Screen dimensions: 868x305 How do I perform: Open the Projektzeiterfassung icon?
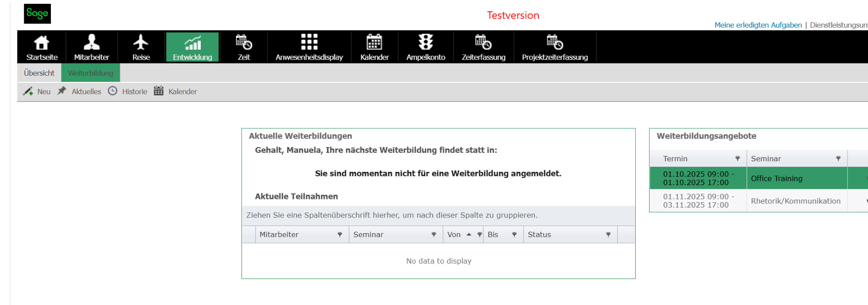tap(554, 43)
